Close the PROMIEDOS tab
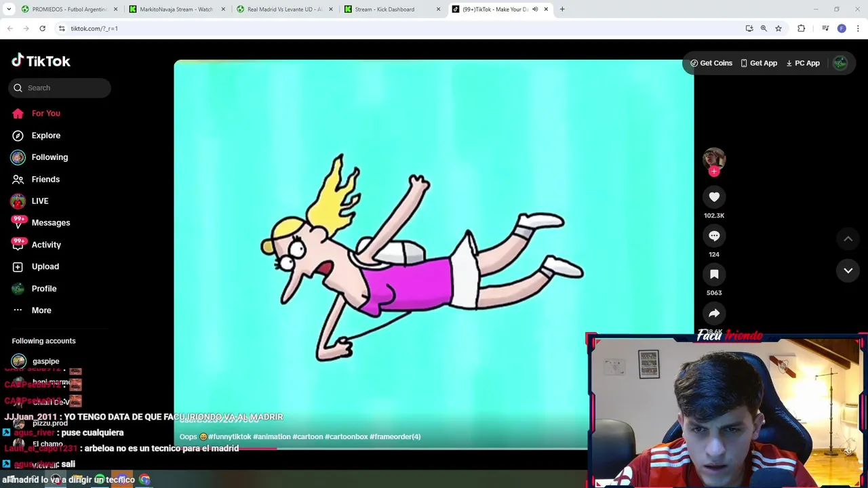Image resolution: width=868 pixels, height=488 pixels. [115, 9]
